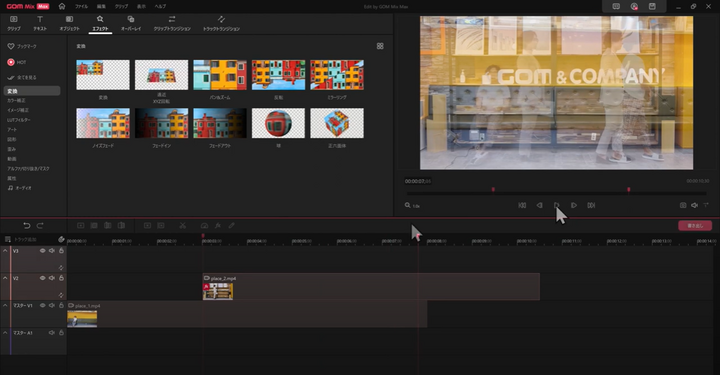Choose the ノイズフェード effect thumbnail
Viewport: 720px width, 375px height.
point(103,123)
